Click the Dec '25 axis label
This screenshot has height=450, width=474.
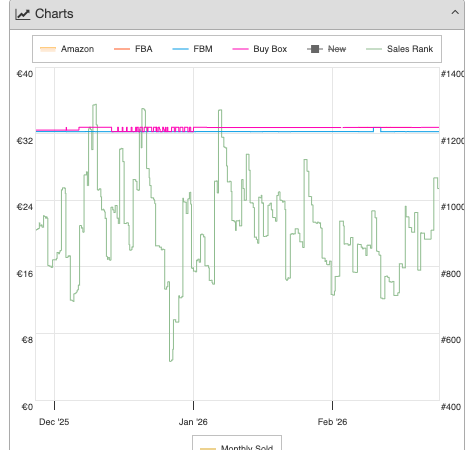tap(54, 422)
